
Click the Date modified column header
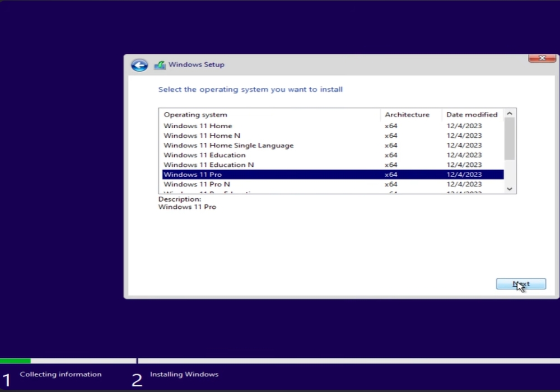coord(473,115)
